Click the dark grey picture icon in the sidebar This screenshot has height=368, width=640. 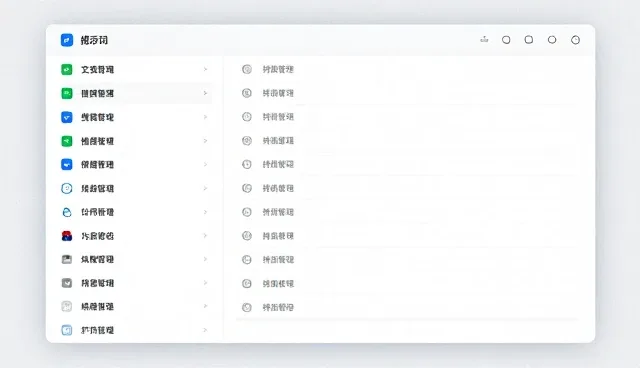pos(67,259)
